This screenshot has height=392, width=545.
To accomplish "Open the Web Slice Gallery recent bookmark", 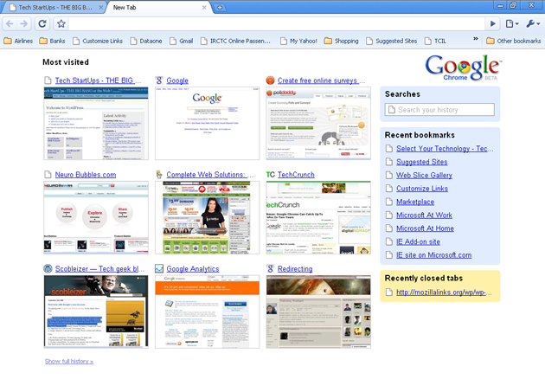I will 424,175.
